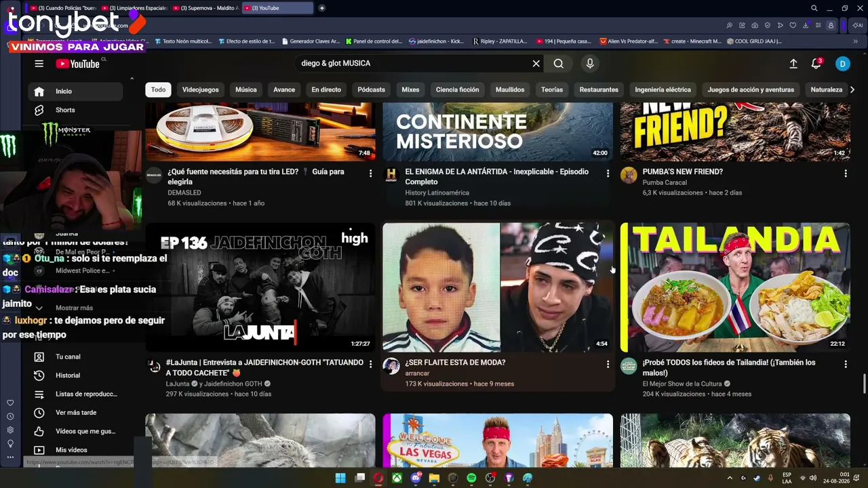Play the ¿SER FLAITE ESTA DE MODA? thumbnail

click(x=498, y=287)
